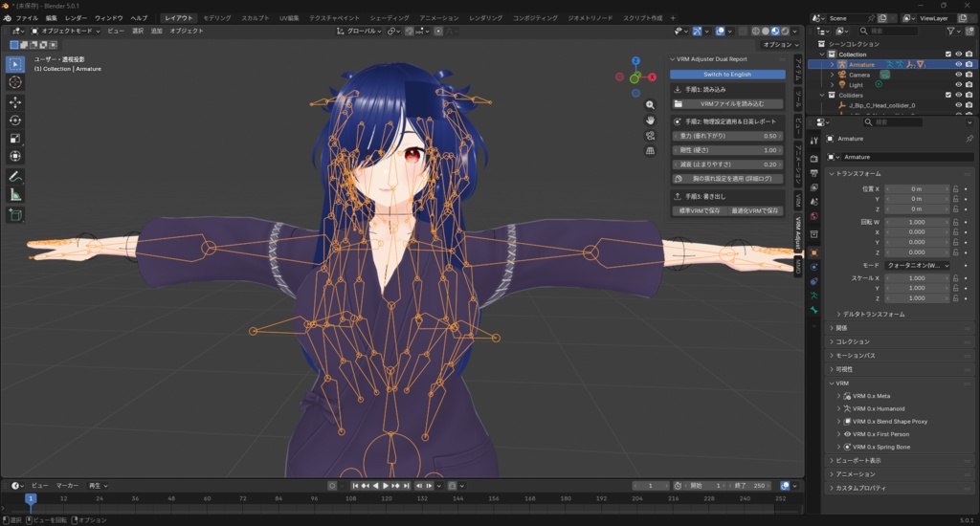980x526 pixels.
Task: Click save as optimized VRM button
Action: tap(755, 210)
